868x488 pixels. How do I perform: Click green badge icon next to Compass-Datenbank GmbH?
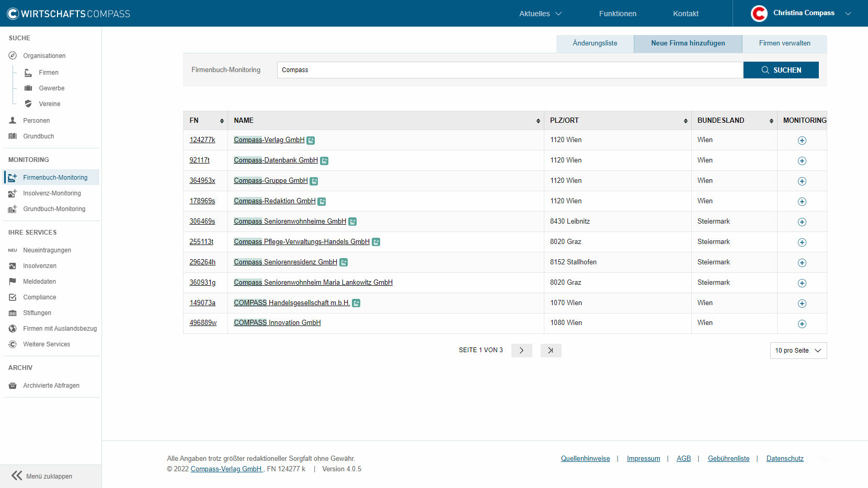coord(324,161)
